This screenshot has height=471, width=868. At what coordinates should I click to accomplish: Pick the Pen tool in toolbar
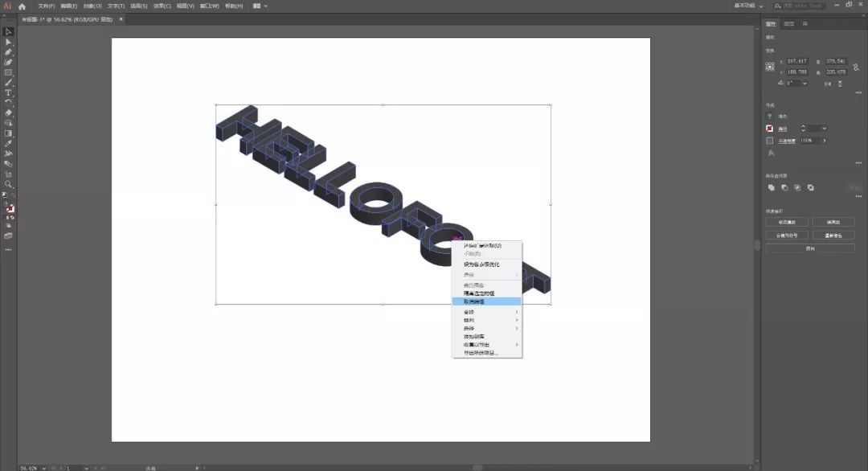(x=9, y=51)
